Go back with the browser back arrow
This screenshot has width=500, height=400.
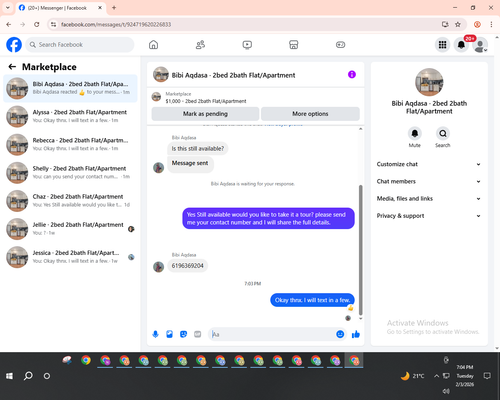click(9, 24)
